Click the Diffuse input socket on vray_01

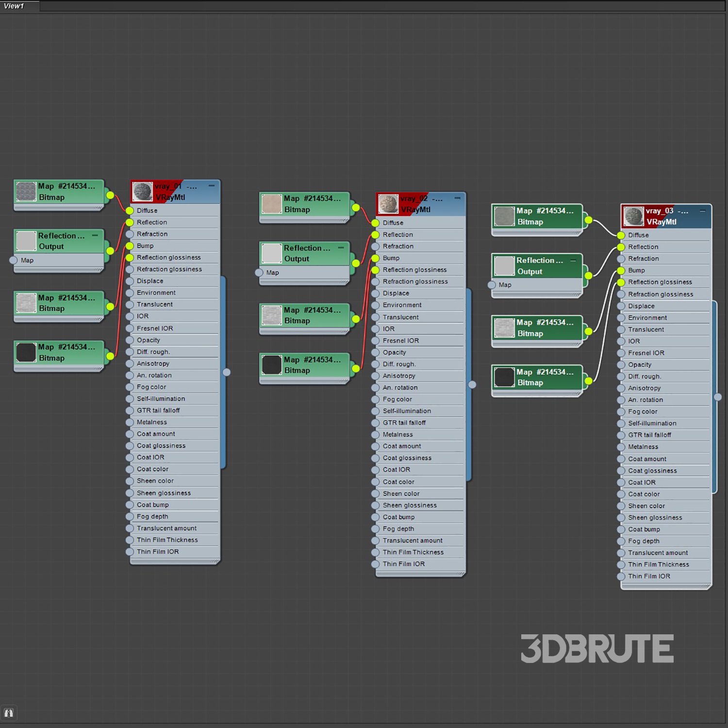[x=130, y=211]
